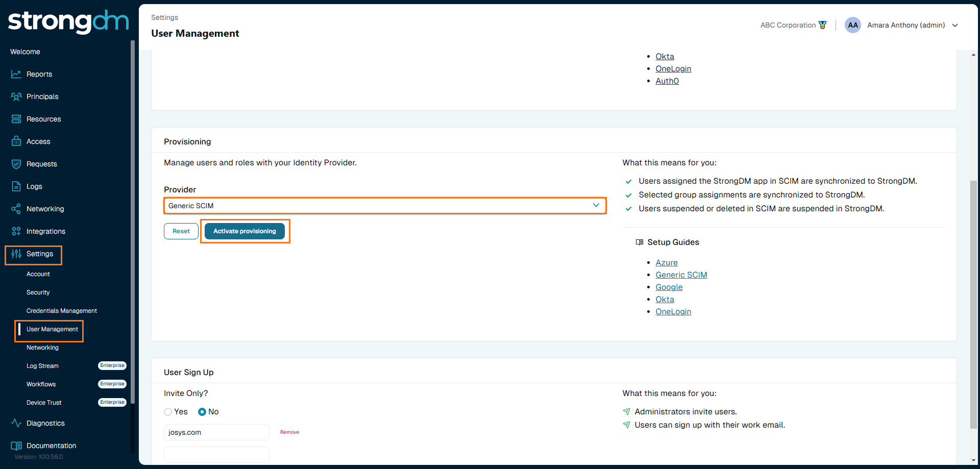Remove the josys.com domain
The width and height of the screenshot is (980, 469).
point(289,432)
